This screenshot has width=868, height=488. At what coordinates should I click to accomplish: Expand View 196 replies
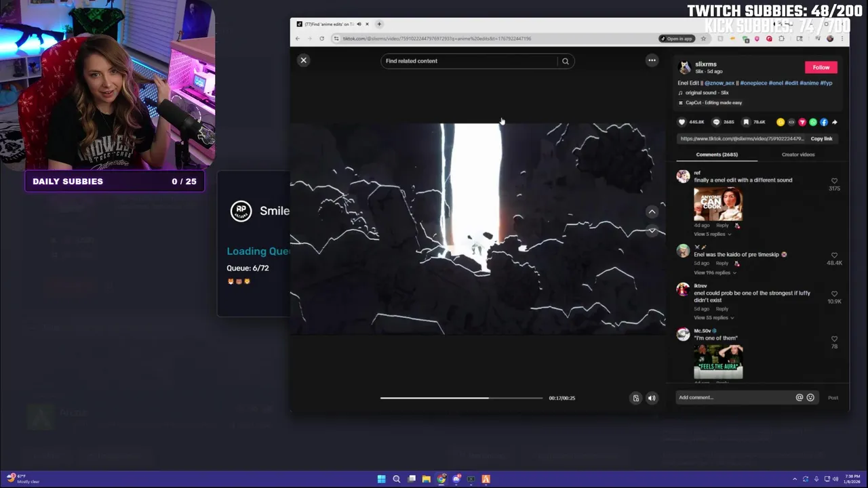click(x=715, y=272)
